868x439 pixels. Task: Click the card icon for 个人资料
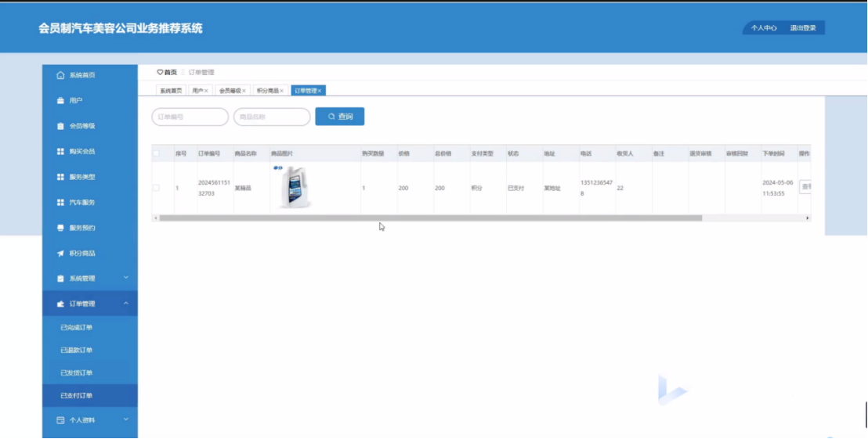click(60, 420)
